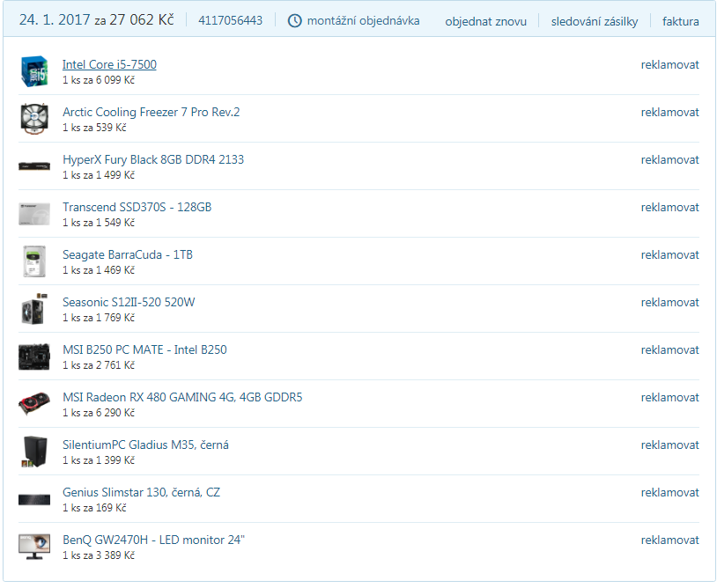Click reklamovat for BenQ GW2470H monitor

(670, 540)
